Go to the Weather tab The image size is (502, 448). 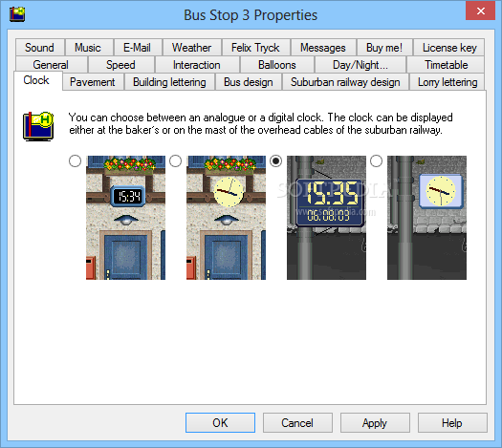(x=192, y=48)
